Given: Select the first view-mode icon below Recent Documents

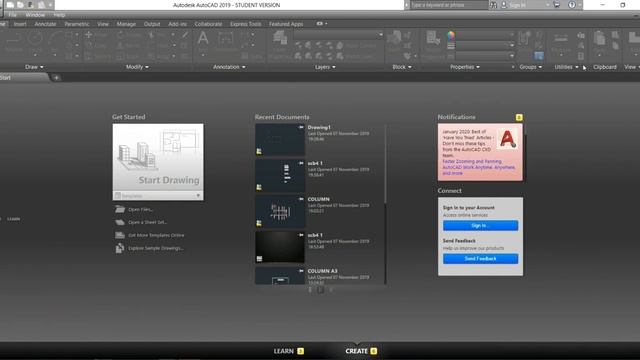Looking at the screenshot, I should tap(310, 289).
